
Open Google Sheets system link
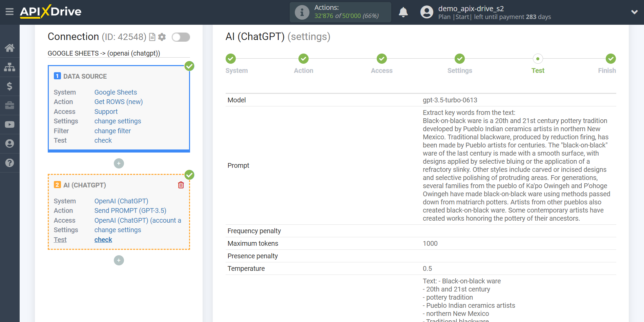(x=116, y=92)
